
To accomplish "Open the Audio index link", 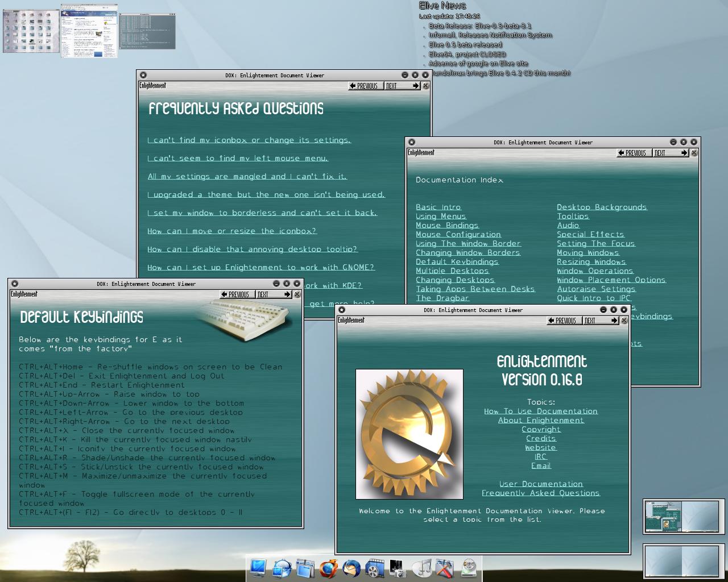I will 568,226.
